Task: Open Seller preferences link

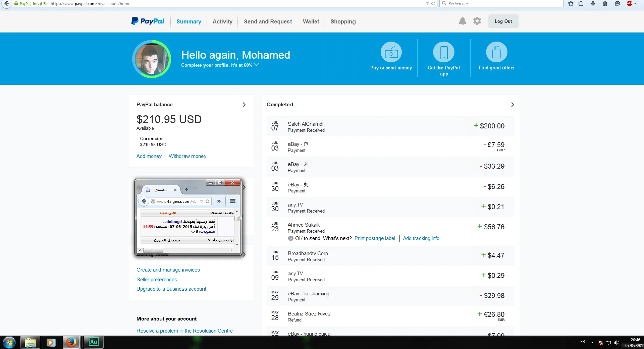Action: click(157, 280)
